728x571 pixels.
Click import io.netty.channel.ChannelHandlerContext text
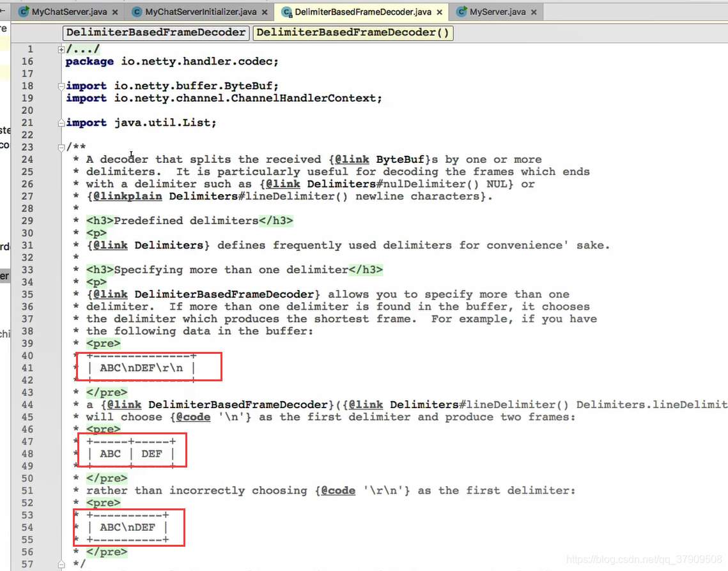224,98
